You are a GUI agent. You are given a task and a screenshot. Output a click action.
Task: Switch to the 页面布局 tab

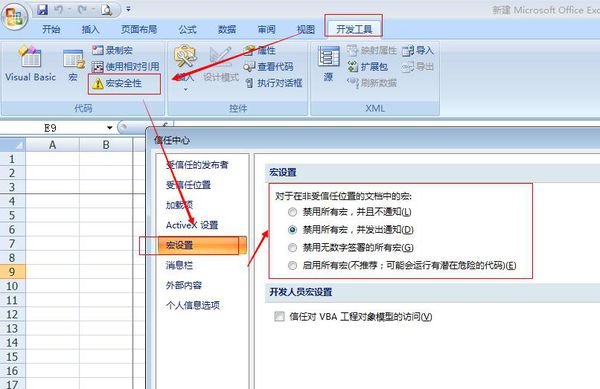(139, 29)
